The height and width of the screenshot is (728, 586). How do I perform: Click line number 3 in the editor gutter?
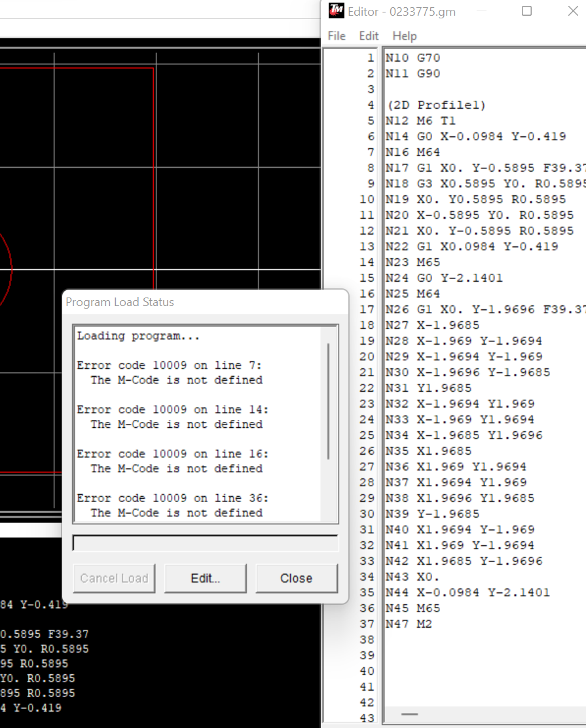[371, 89]
